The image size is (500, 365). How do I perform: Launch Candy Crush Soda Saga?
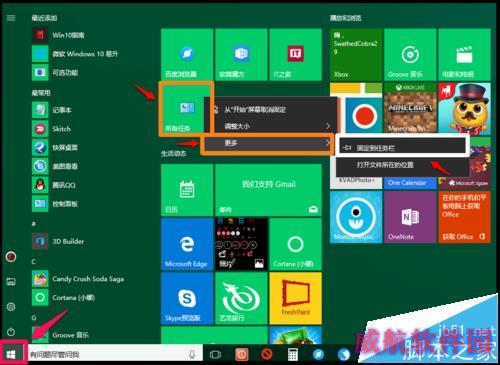click(78, 279)
